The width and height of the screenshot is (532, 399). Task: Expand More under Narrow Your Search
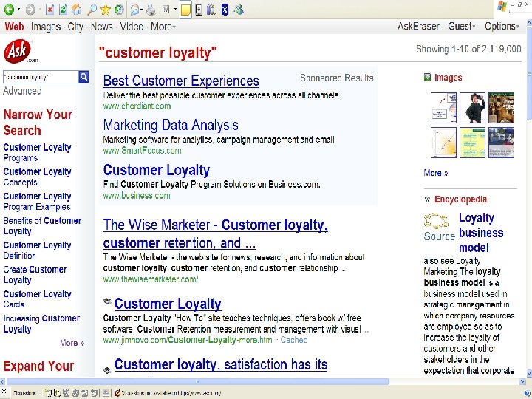[x=72, y=343]
